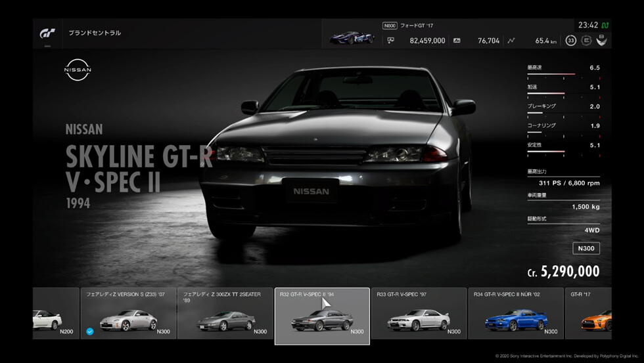The width and height of the screenshot is (644, 363).
Task: Click the driver level 33 badge
Action: 570,41
